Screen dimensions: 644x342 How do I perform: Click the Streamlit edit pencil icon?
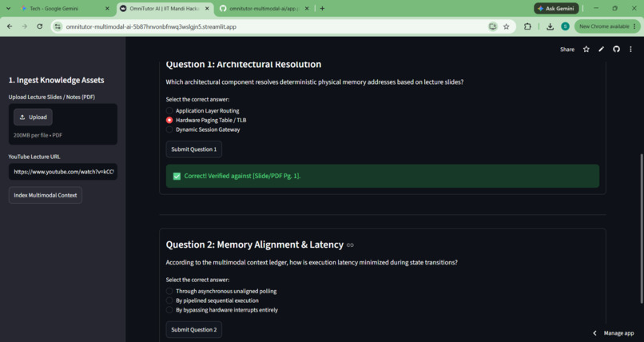(602, 50)
